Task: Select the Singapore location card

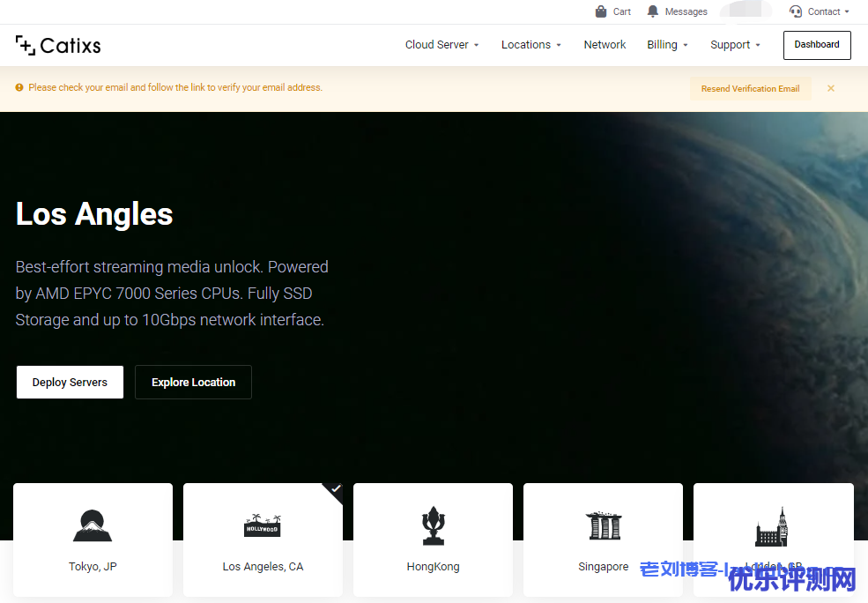Action: pyautogui.click(x=603, y=540)
